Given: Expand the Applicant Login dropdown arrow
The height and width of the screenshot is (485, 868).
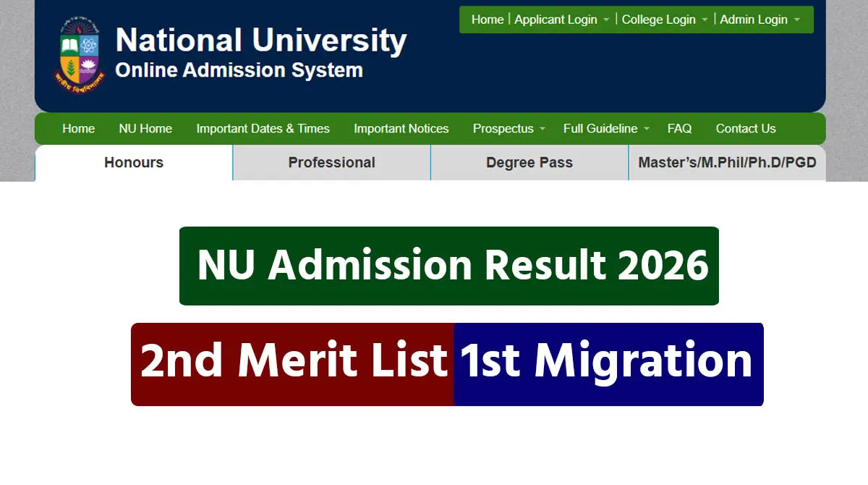Looking at the screenshot, I should tap(606, 20).
